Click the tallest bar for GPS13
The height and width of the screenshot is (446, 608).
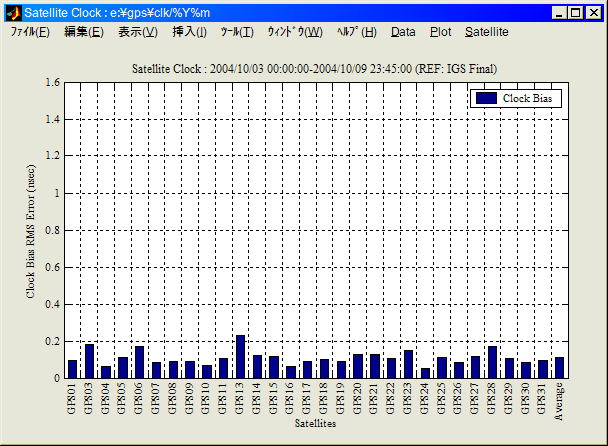coord(240,357)
